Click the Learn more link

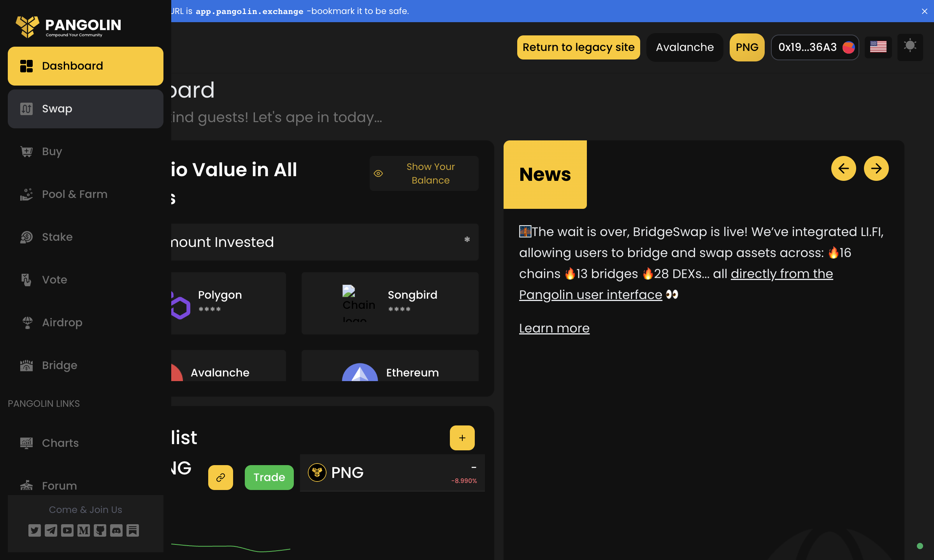coord(554,328)
